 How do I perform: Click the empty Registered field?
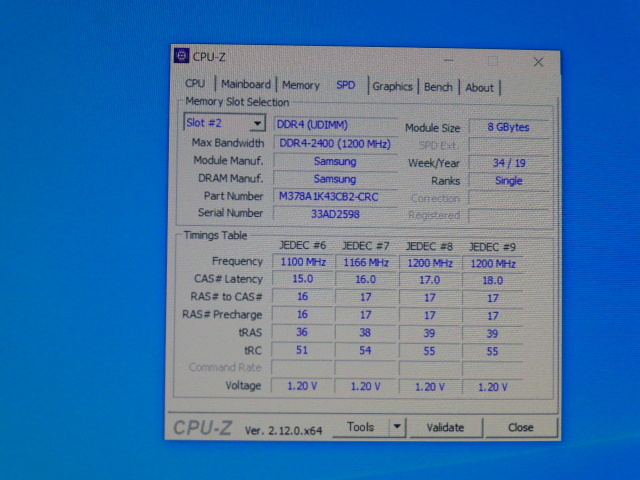[508, 216]
